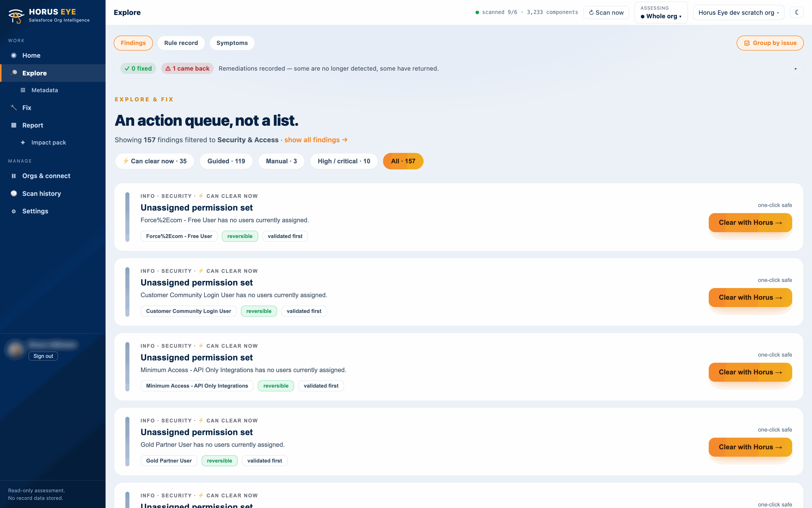This screenshot has height=508, width=812.
Task: Open Home in the sidebar
Action: pyautogui.click(x=53, y=55)
